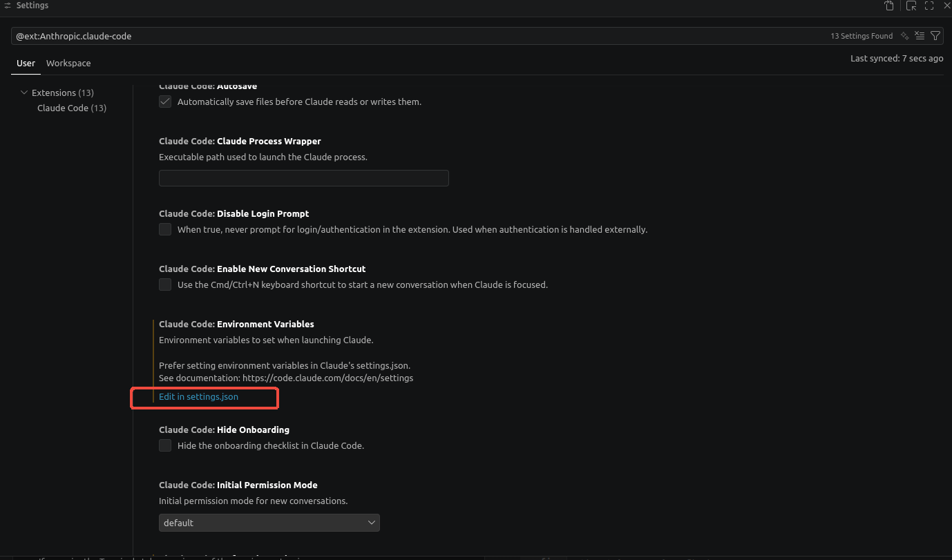Enable New Conversation Shortcut checkbox
The height and width of the screenshot is (560, 952).
tap(165, 284)
